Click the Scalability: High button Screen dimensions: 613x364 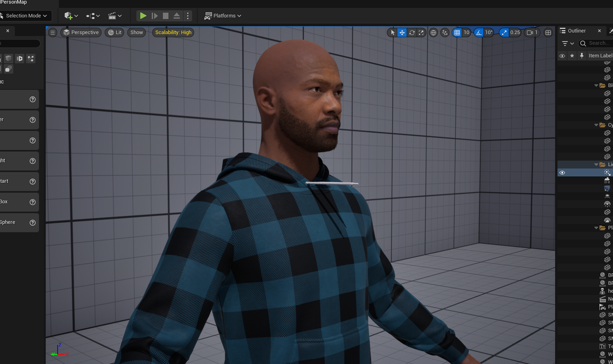point(173,32)
